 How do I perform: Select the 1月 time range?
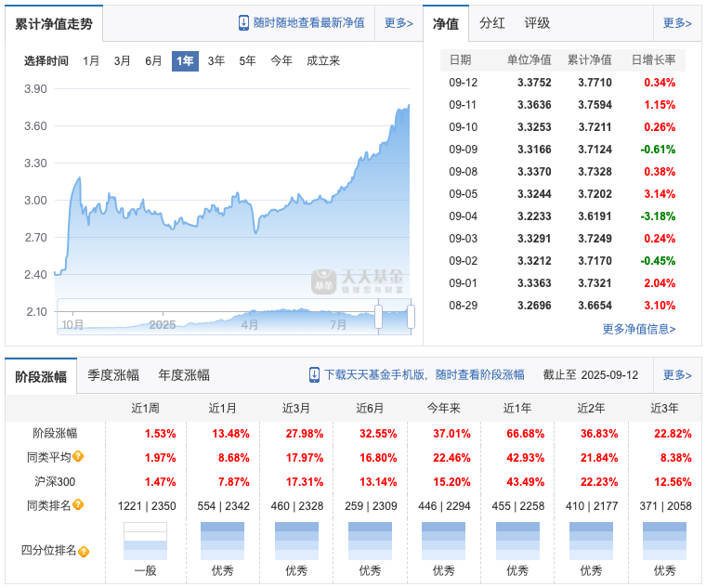90,60
